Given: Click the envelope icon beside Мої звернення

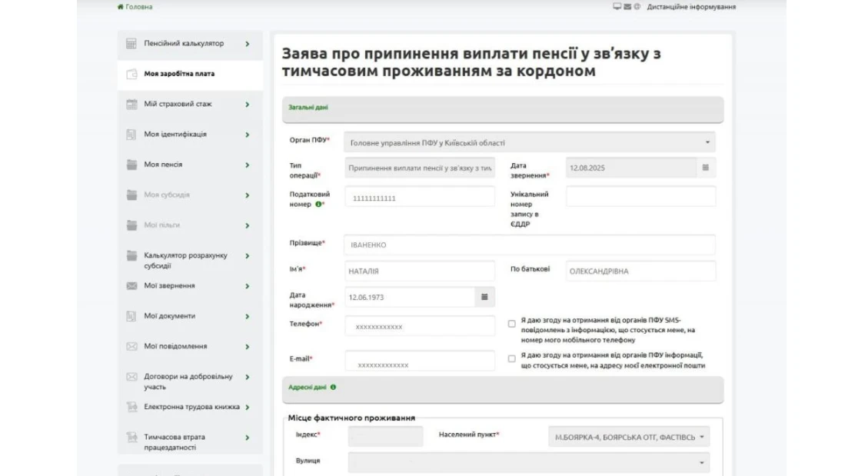Looking at the screenshot, I should pyautogui.click(x=131, y=286).
